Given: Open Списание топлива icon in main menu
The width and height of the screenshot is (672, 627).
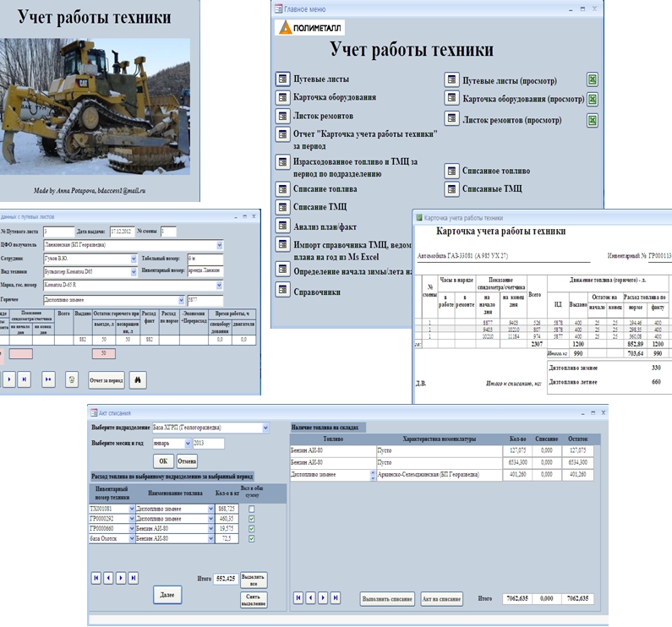Looking at the screenshot, I should [282, 189].
